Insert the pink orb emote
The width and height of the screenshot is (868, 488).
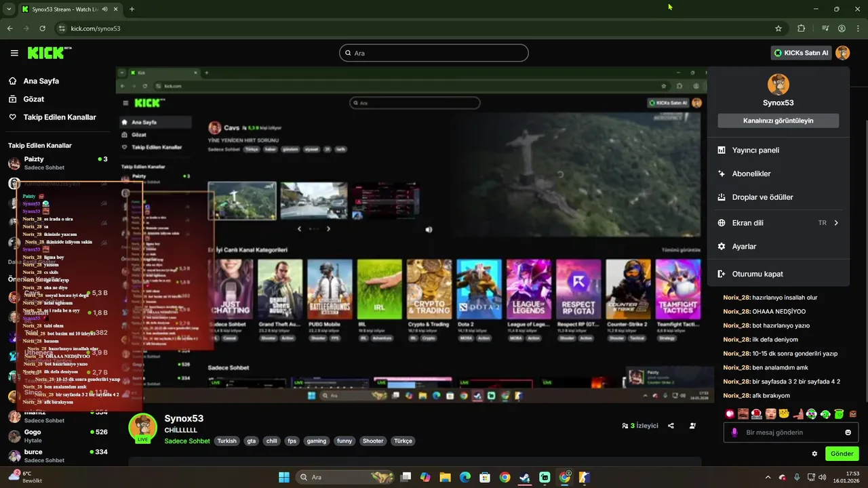730,413
